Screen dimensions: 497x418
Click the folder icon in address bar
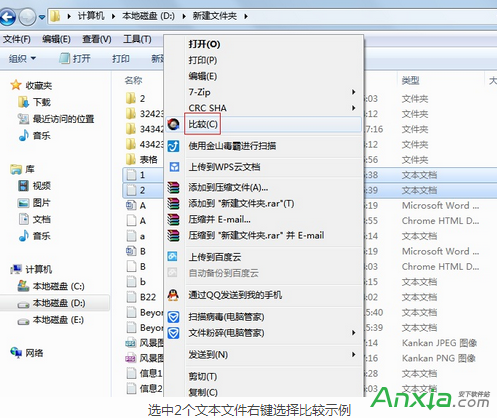tap(55, 16)
